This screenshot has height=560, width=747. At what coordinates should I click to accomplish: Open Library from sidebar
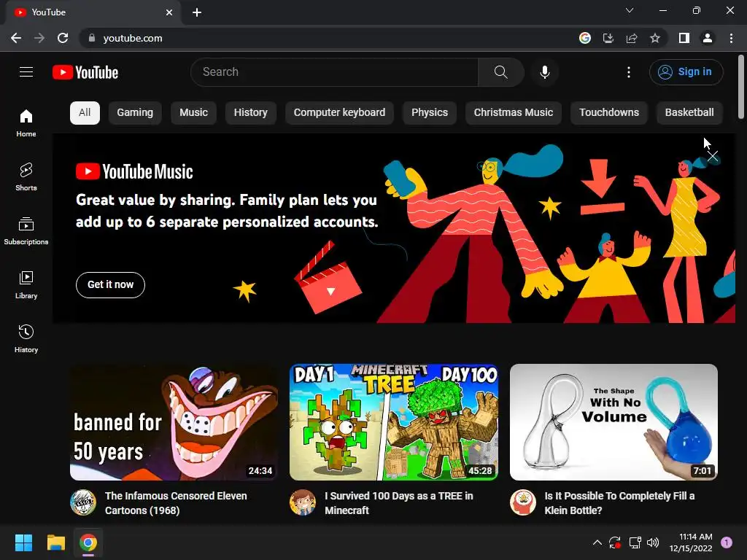[26, 284]
